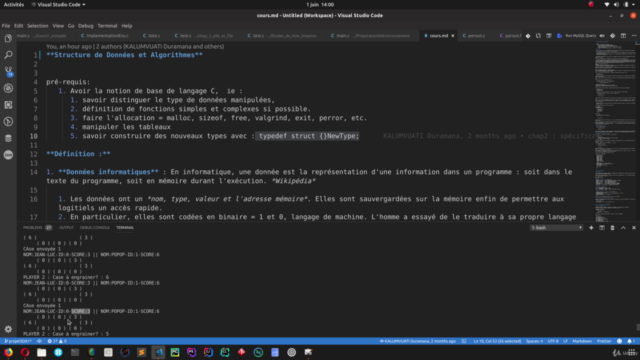Open the Visual Studio Code app menu in top bar
This screenshot has width=640, height=360.
click(x=58, y=4)
